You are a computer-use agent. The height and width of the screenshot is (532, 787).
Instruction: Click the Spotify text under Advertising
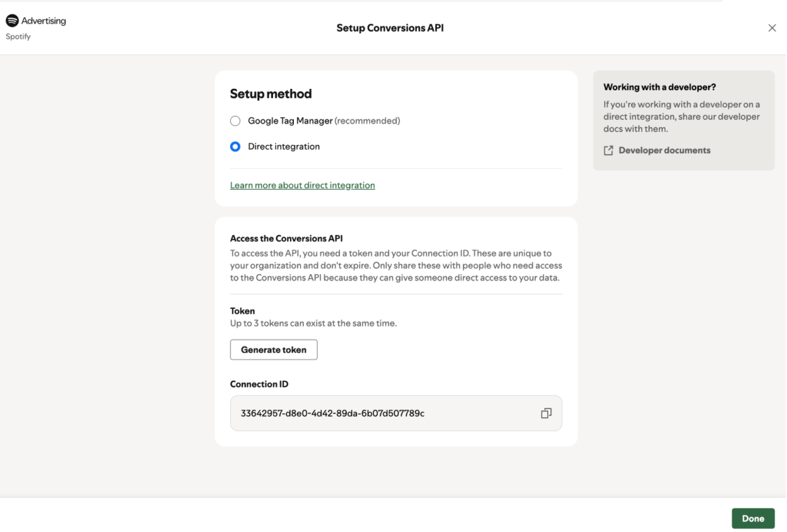point(18,37)
